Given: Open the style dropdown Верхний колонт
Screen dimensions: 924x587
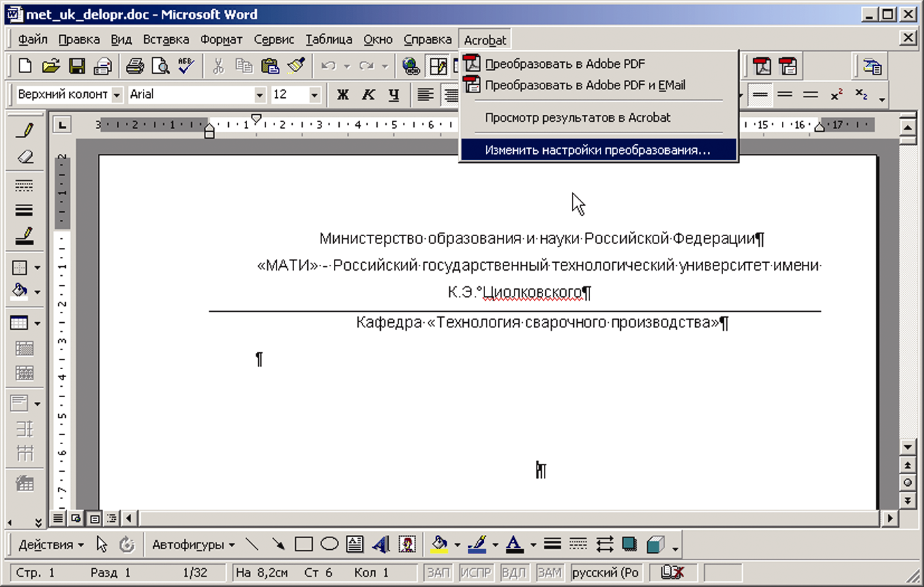Looking at the screenshot, I should [x=117, y=95].
